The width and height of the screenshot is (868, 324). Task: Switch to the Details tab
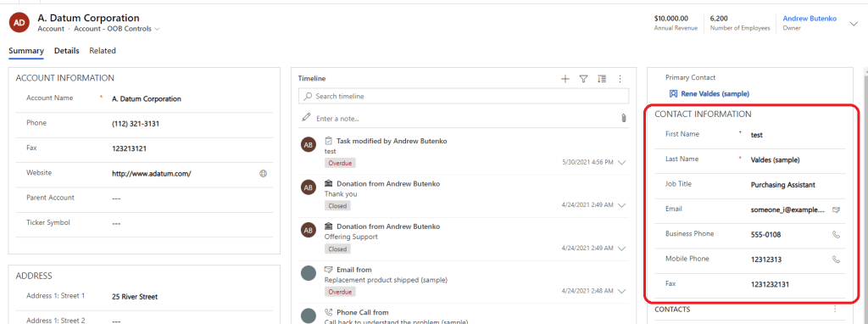click(x=66, y=50)
